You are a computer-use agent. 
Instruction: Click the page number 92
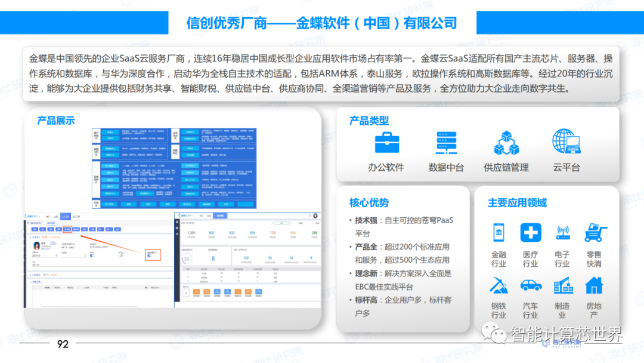click(63, 344)
